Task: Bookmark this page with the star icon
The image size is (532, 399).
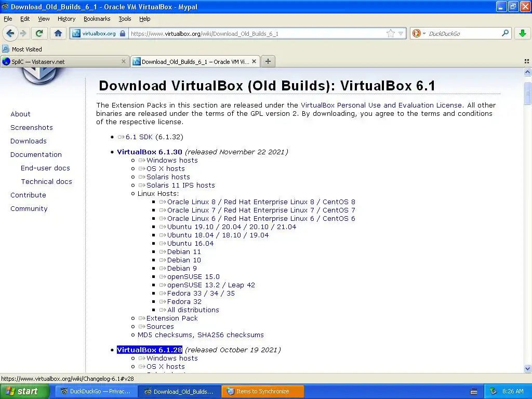Action: tap(391, 33)
